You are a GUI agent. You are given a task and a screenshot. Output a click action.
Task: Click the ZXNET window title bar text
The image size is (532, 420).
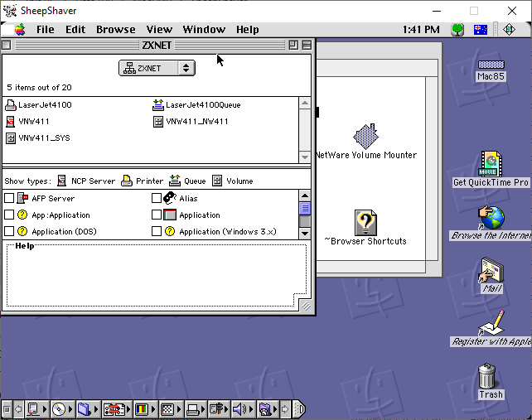[157, 45]
